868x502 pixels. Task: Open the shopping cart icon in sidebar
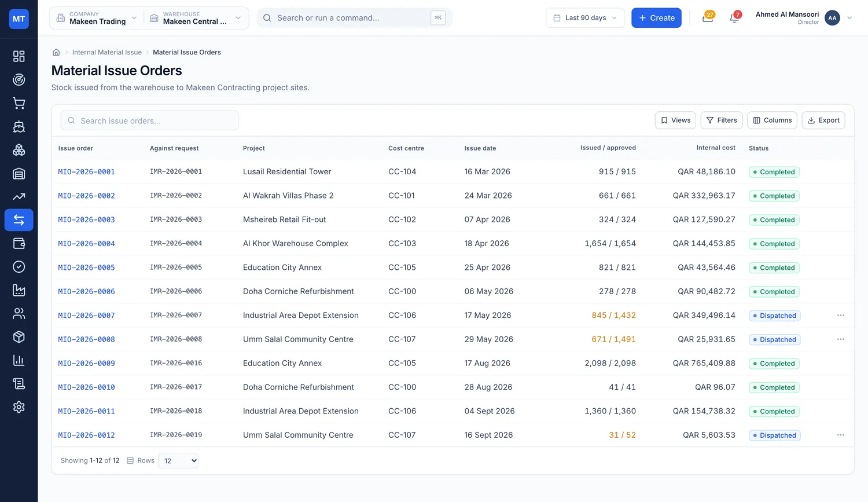(19, 103)
